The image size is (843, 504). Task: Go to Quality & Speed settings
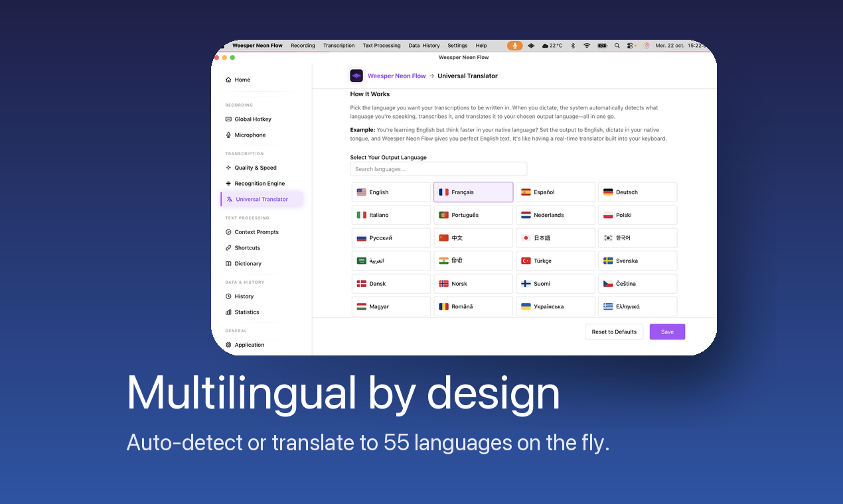tap(255, 168)
